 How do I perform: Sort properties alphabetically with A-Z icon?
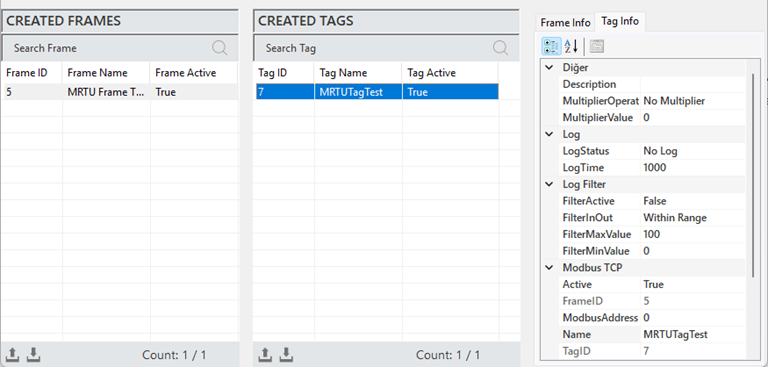(x=571, y=47)
